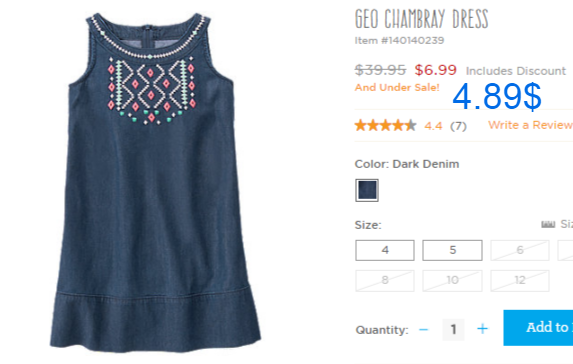Add the dress to the bag

[x=538, y=328]
